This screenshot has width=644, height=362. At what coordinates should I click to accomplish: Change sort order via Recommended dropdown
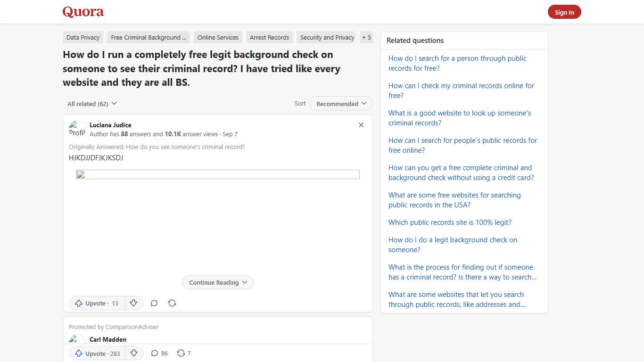(340, 103)
